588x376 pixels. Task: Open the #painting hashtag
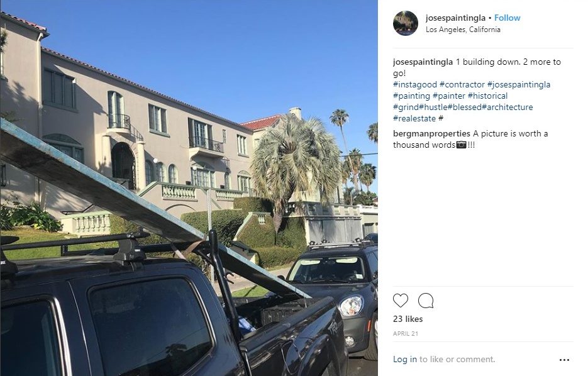tap(411, 96)
